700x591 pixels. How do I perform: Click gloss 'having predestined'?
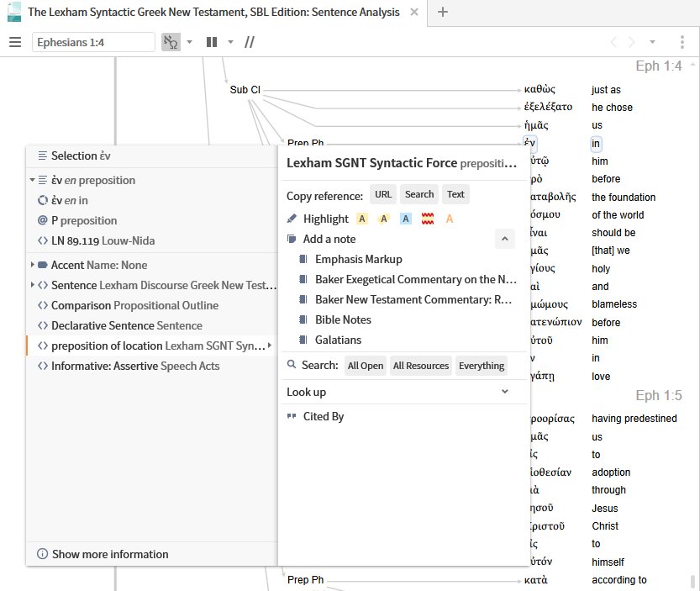634,419
